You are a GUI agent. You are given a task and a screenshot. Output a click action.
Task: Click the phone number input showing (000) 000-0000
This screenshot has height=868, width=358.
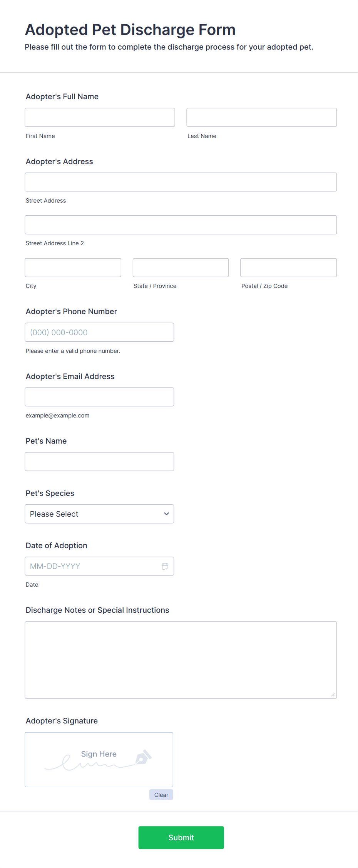(99, 332)
